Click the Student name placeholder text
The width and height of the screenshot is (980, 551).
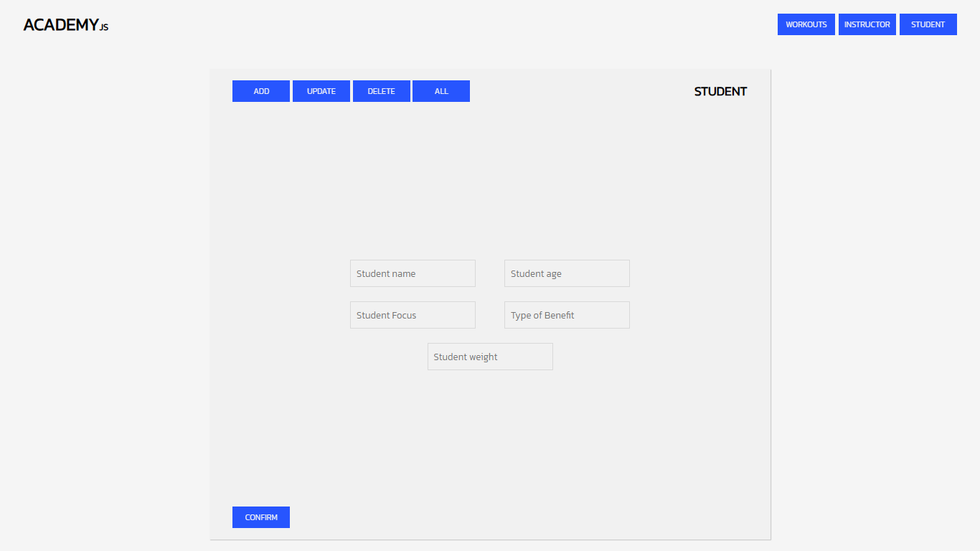pos(386,273)
